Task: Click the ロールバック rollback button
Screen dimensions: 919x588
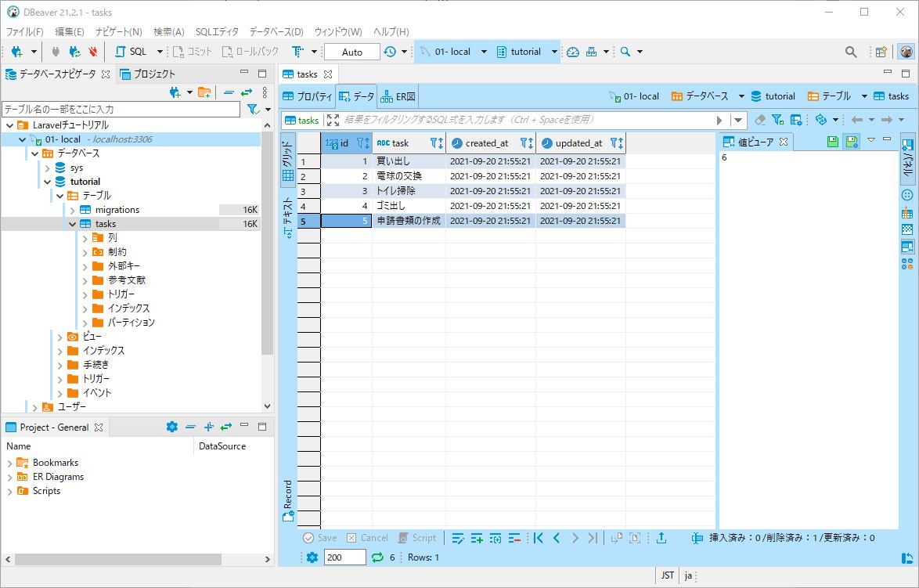Action: pyautogui.click(x=250, y=52)
